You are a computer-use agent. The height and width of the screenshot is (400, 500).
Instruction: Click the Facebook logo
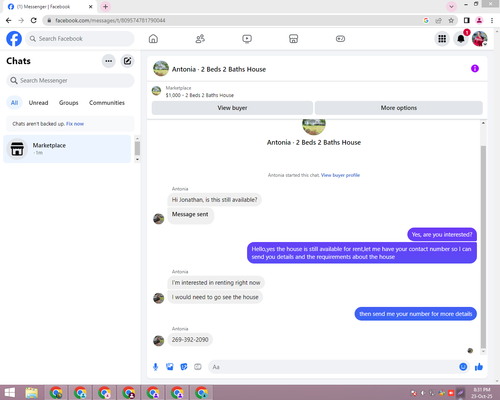click(14, 39)
